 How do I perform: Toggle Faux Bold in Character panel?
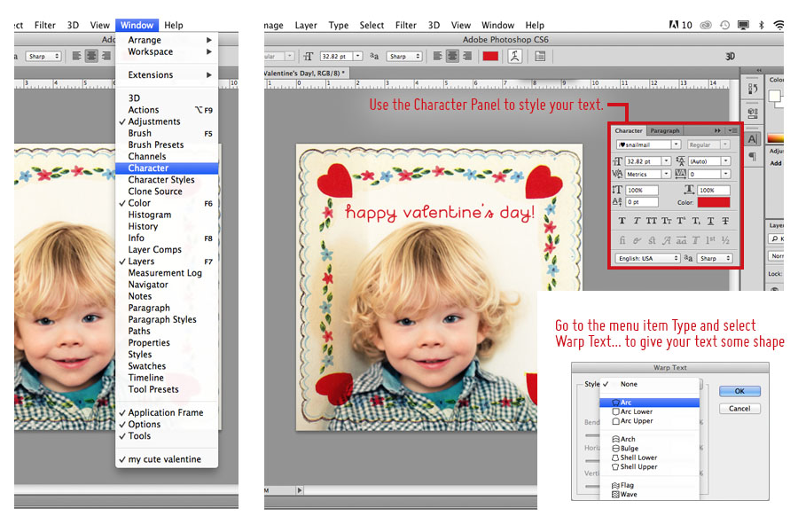(x=622, y=221)
